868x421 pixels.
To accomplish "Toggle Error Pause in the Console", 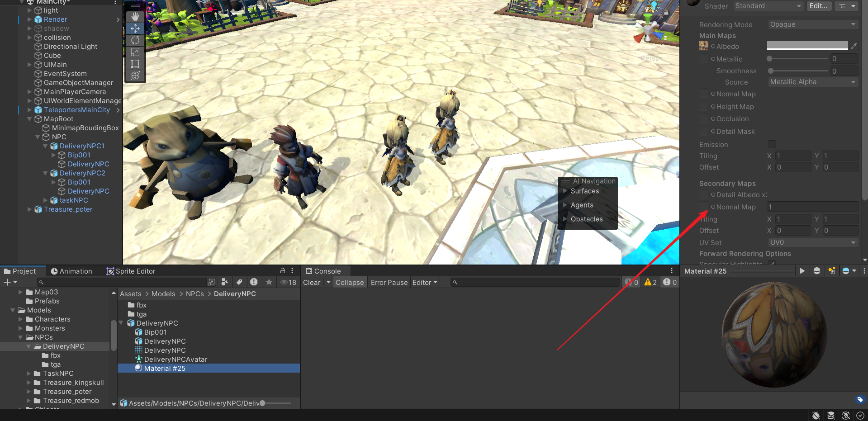I will point(389,282).
